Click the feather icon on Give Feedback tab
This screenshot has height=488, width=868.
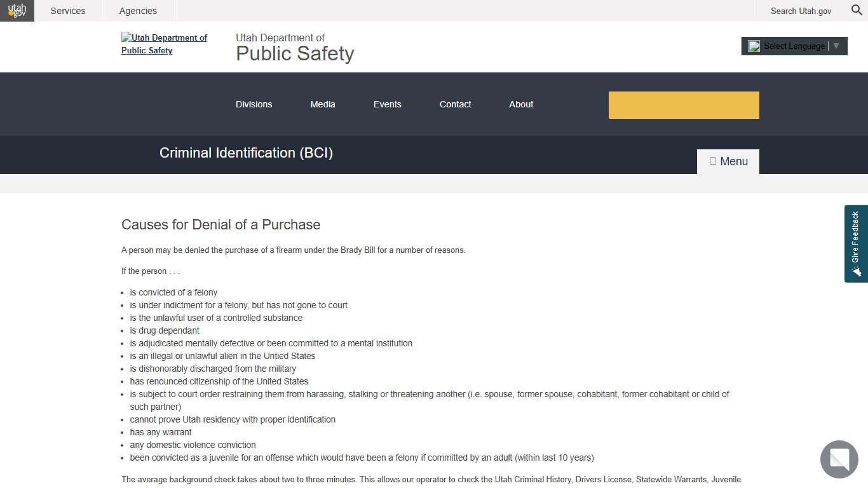pos(856,271)
